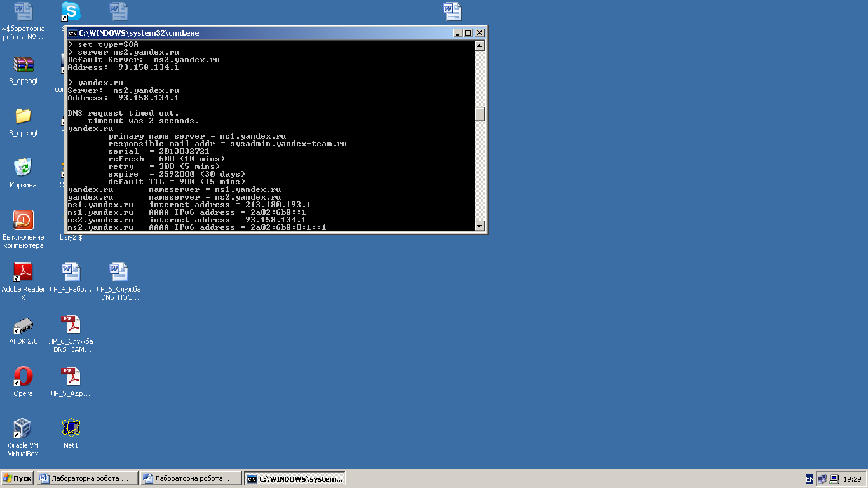Open the cmd.exe title bar system menu icon
The height and width of the screenshot is (488, 868).
click(73, 33)
